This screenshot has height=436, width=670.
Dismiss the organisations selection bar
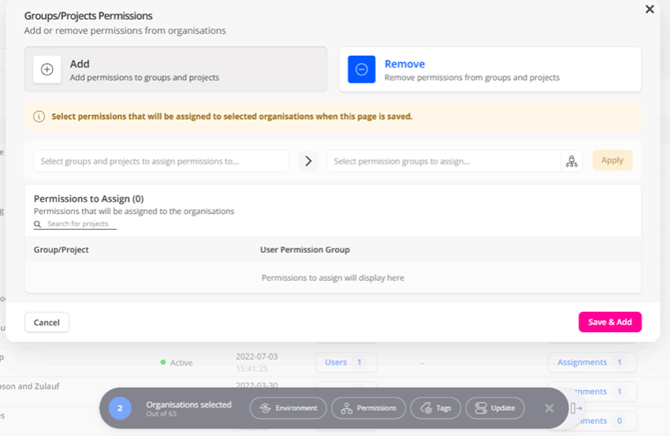(549, 408)
